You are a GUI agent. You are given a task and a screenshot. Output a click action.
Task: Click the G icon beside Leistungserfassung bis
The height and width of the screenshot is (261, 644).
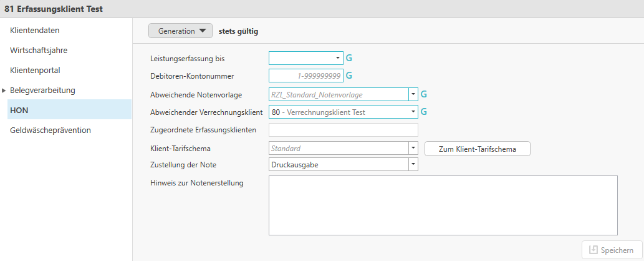349,58
